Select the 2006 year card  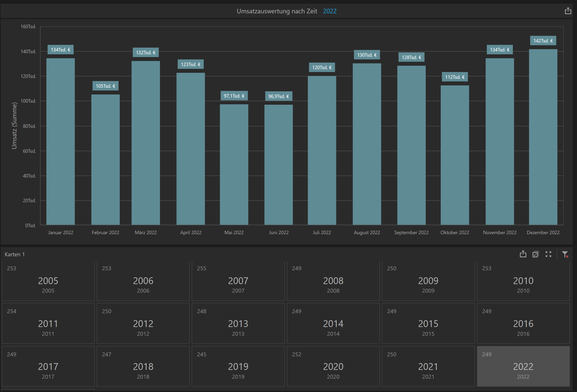(143, 281)
